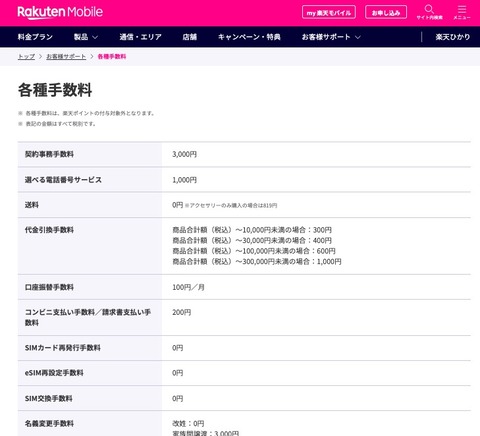The height and width of the screenshot is (436, 480).
Task: Expand the 製品 dropdown chevron
Action: pos(95,37)
